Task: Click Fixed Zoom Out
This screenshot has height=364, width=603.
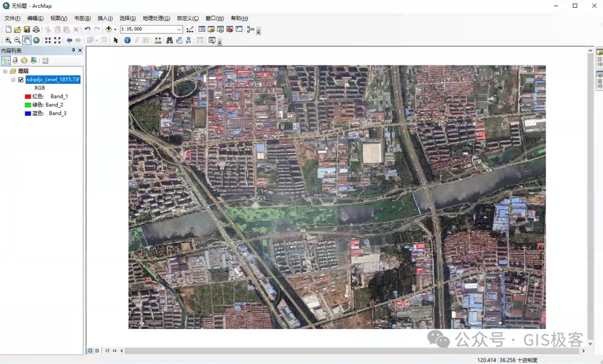Action: [58, 40]
